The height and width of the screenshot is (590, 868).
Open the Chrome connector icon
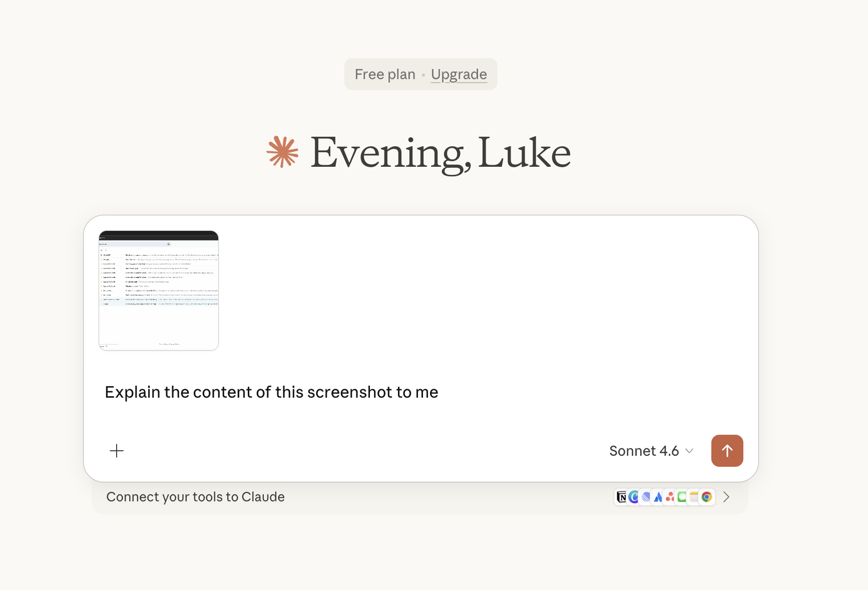[x=706, y=497]
